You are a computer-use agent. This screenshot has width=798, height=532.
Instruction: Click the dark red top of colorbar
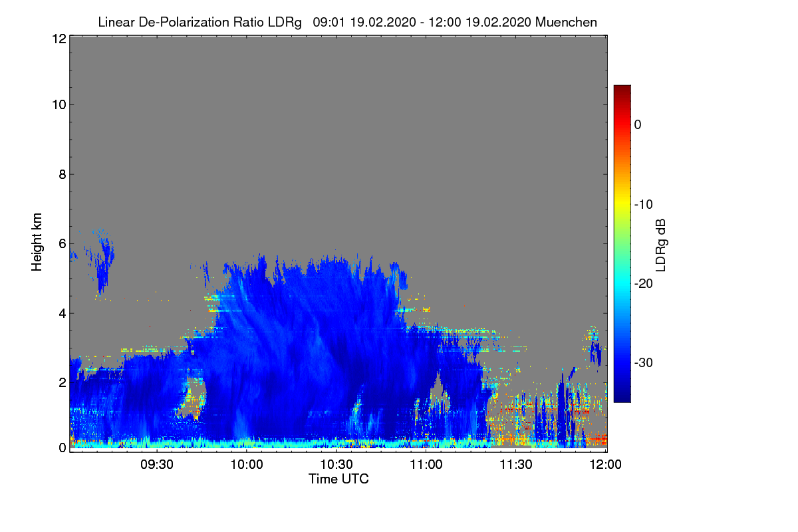pos(622,89)
